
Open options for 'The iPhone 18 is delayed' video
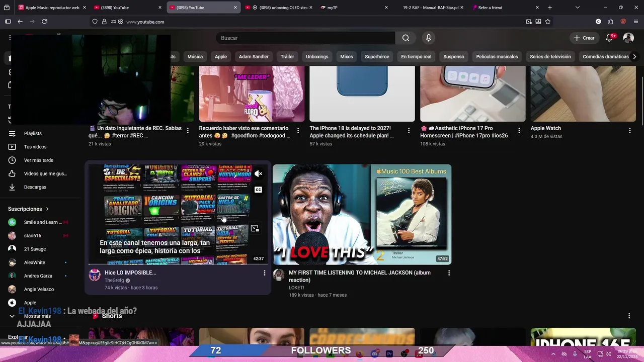[409, 131]
